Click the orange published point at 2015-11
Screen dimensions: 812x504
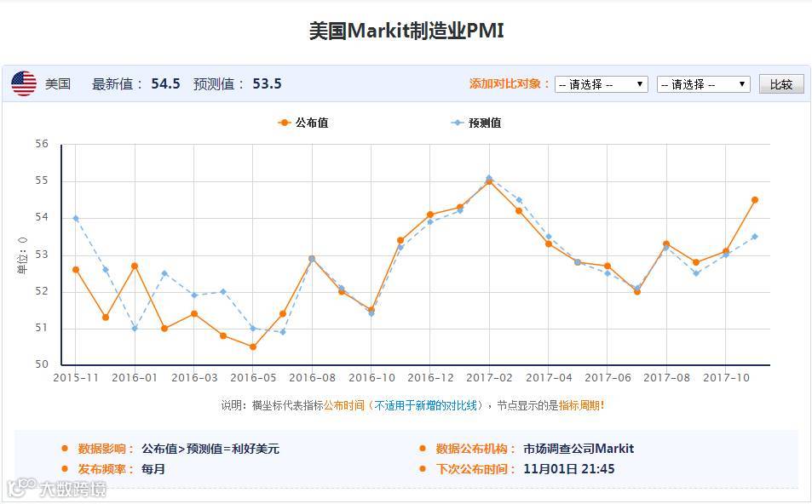pos(76,270)
